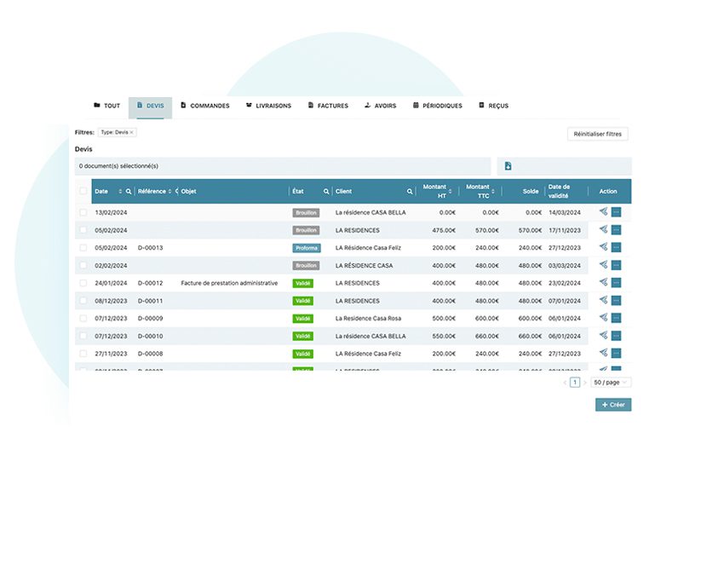Sort by the Référence column arrows
Image resolution: width=701 pixels, height=588 pixels.
[x=170, y=192]
